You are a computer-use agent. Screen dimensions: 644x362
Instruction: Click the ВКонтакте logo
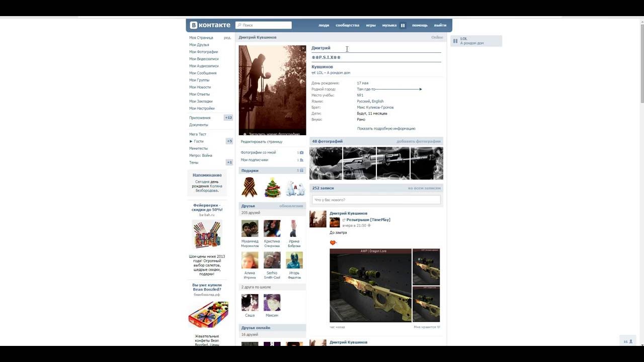(210, 25)
